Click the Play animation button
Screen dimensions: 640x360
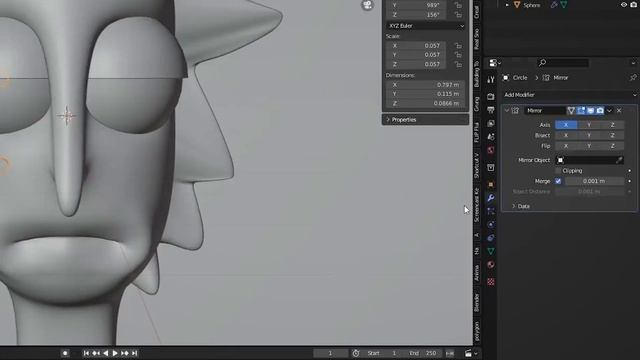pos(115,353)
